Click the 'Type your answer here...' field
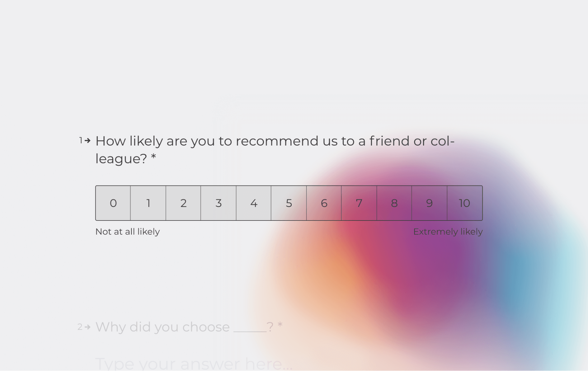Viewport: 588px width, 371px height. pyautogui.click(x=194, y=364)
